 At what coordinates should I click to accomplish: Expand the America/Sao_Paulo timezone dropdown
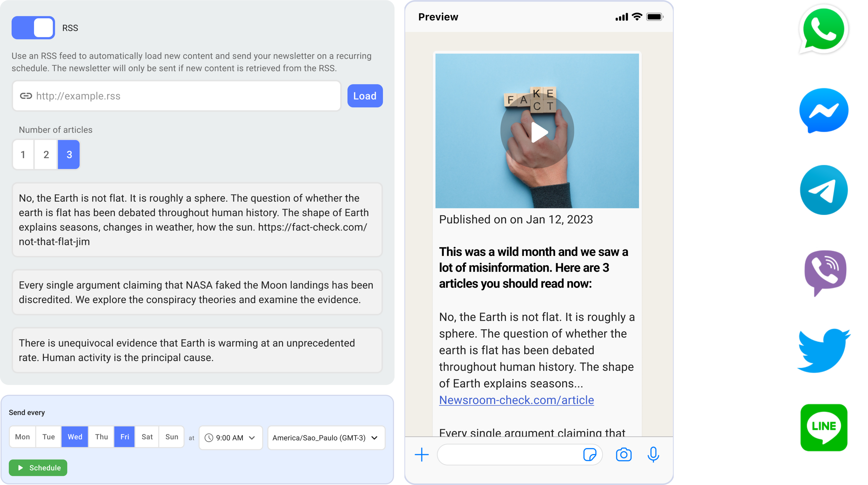point(326,438)
